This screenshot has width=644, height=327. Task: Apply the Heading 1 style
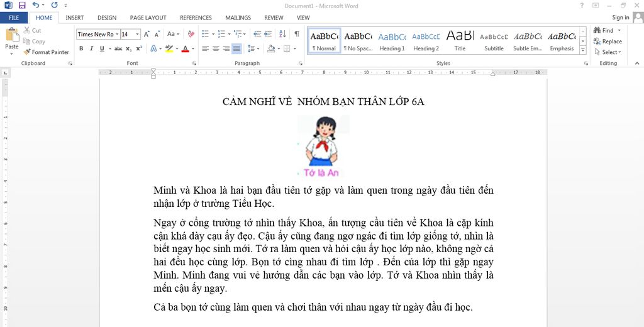(392, 41)
